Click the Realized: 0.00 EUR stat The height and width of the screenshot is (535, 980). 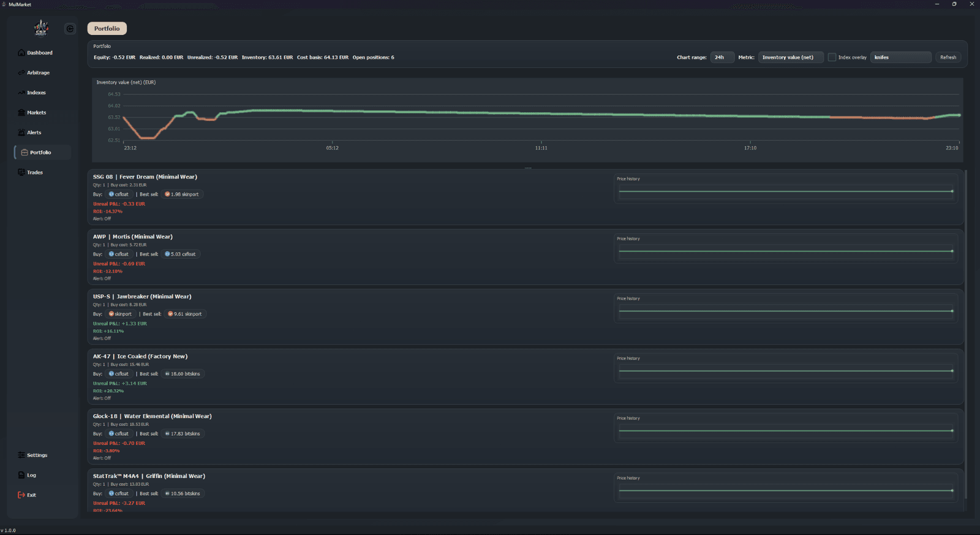(161, 58)
